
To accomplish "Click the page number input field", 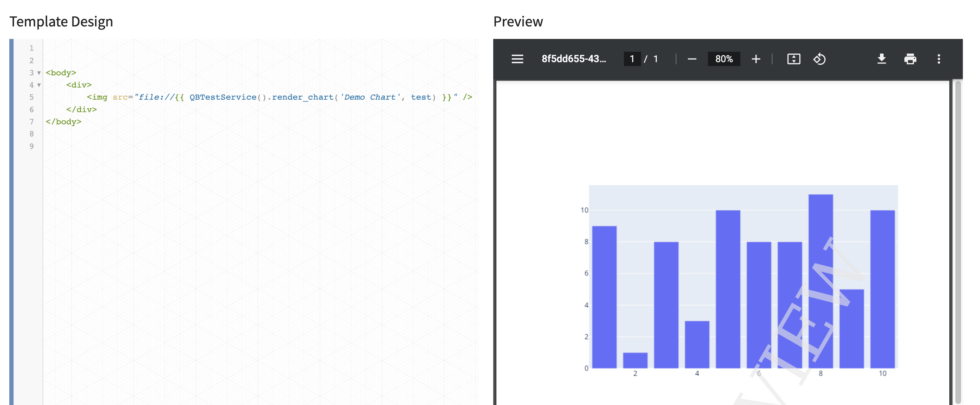I will coord(632,59).
